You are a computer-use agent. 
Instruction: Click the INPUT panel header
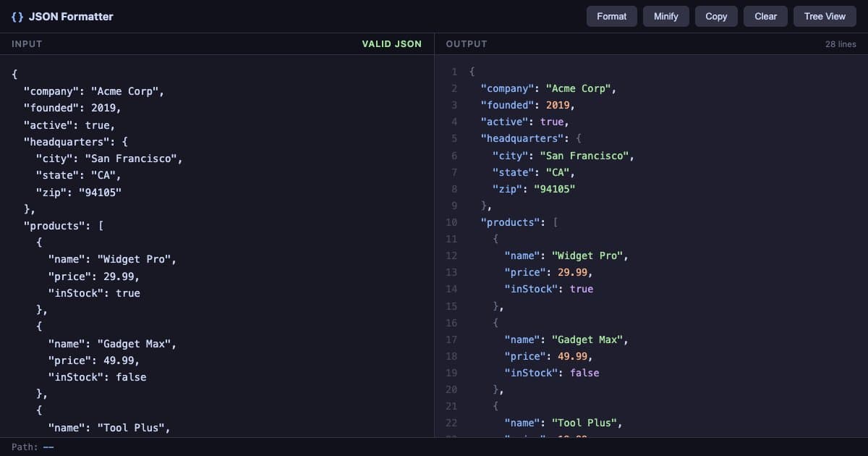27,44
